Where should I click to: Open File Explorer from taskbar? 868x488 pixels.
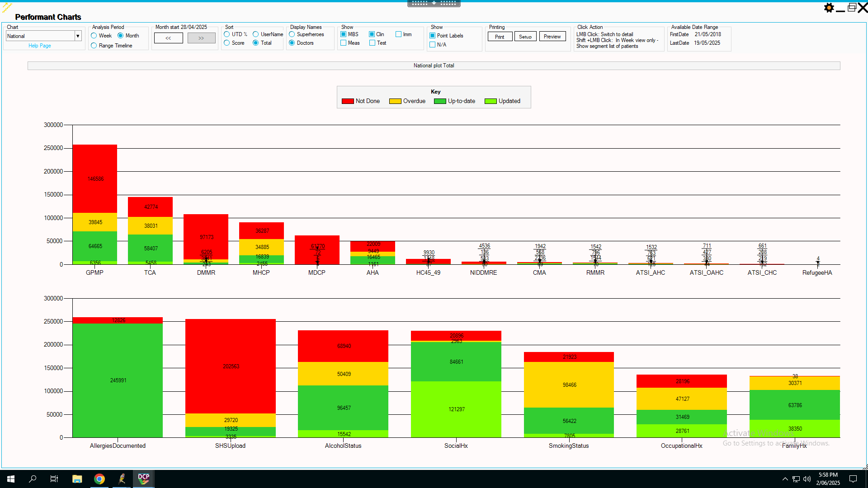(77, 479)
